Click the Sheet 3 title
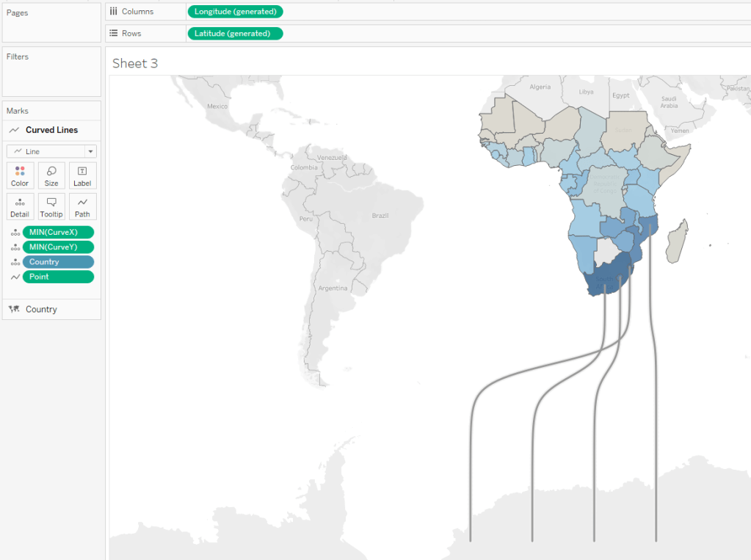751x560 pixels. [135, 64]
